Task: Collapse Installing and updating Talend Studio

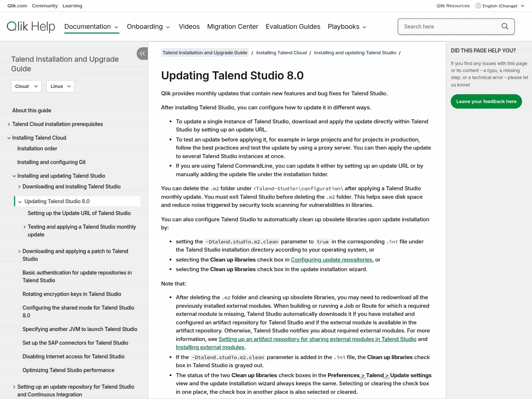Action: (x=14, y=176)
